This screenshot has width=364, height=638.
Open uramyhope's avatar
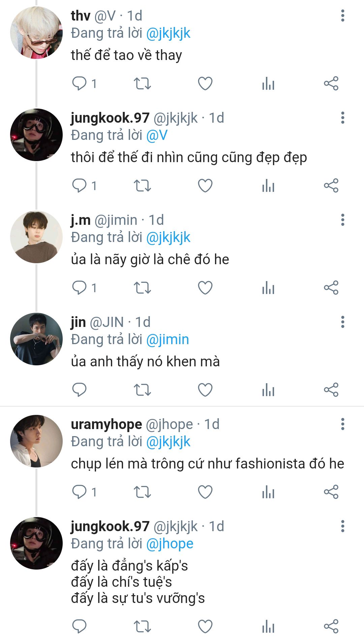[x=36, y=441]
